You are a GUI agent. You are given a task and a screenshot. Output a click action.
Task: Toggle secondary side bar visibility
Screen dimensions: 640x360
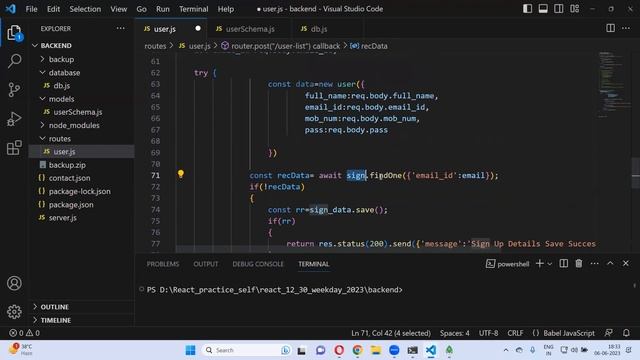[558, 9]
